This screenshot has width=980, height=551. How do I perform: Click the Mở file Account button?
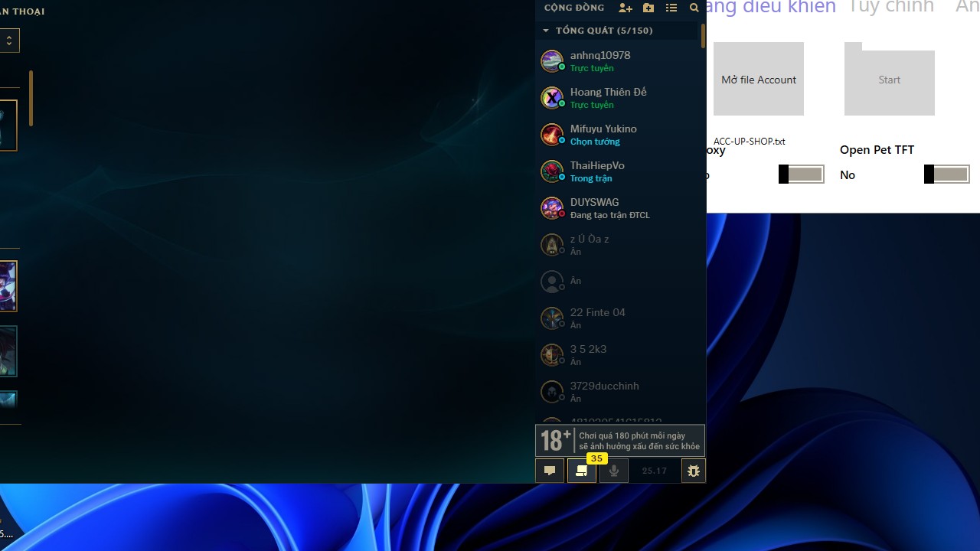click(758, 79)
